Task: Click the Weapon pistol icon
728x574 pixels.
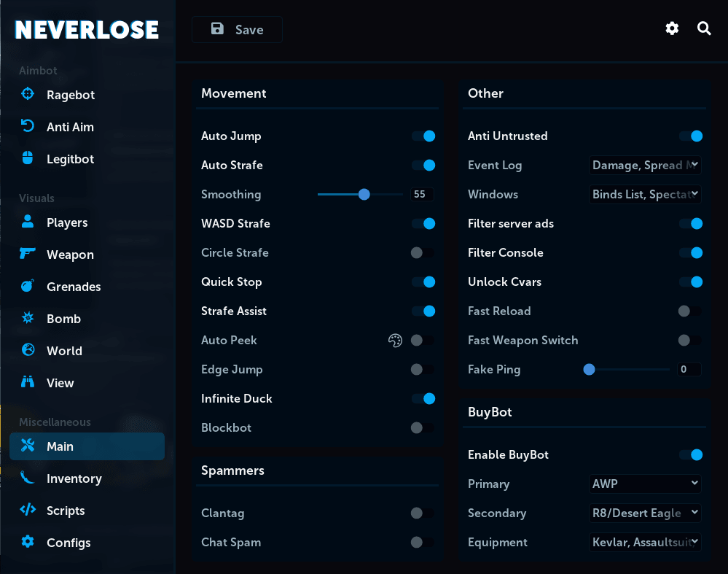Action: click(x=28, y=253)
